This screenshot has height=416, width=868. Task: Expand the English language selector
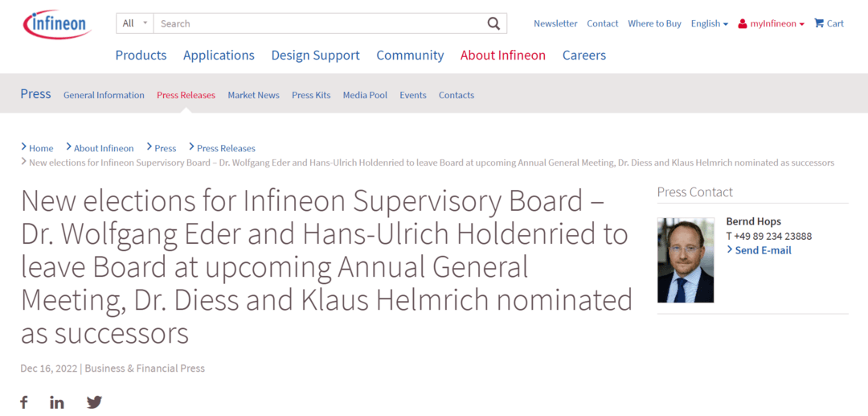[709, 23]
